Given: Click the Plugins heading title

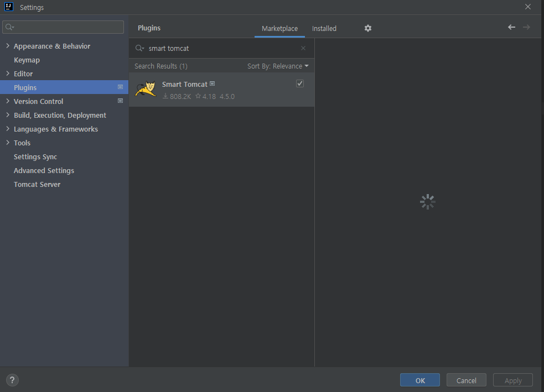Looking at the screenshot, I should click(x=149, y=28).
